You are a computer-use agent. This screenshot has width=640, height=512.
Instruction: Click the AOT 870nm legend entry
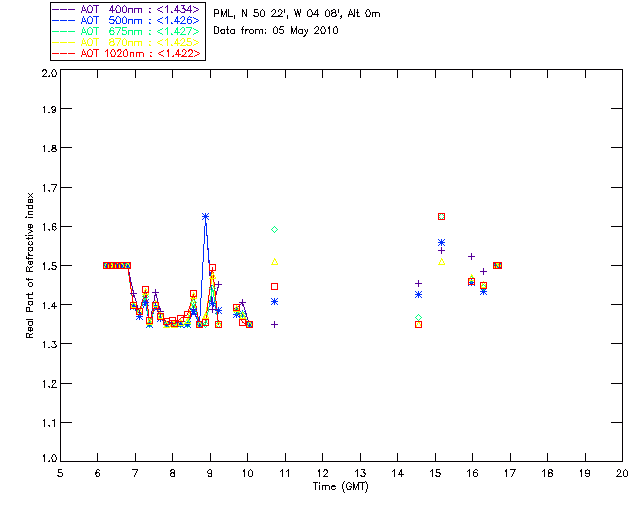point(126,42)
